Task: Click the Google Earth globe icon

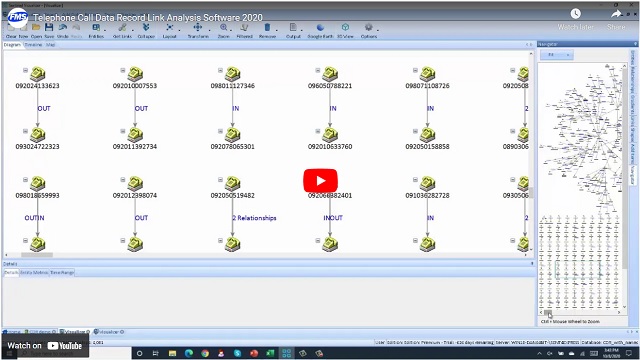Action: (x=320, y=27)
